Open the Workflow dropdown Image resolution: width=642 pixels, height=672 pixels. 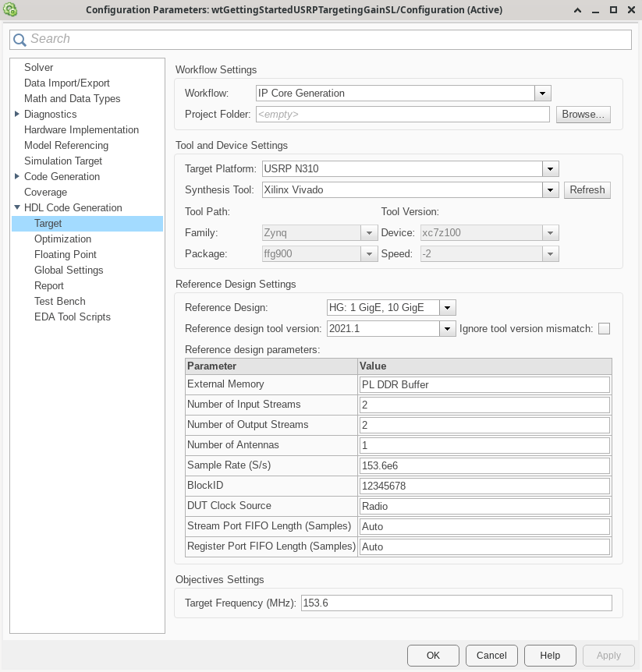(x=542, y=94)
